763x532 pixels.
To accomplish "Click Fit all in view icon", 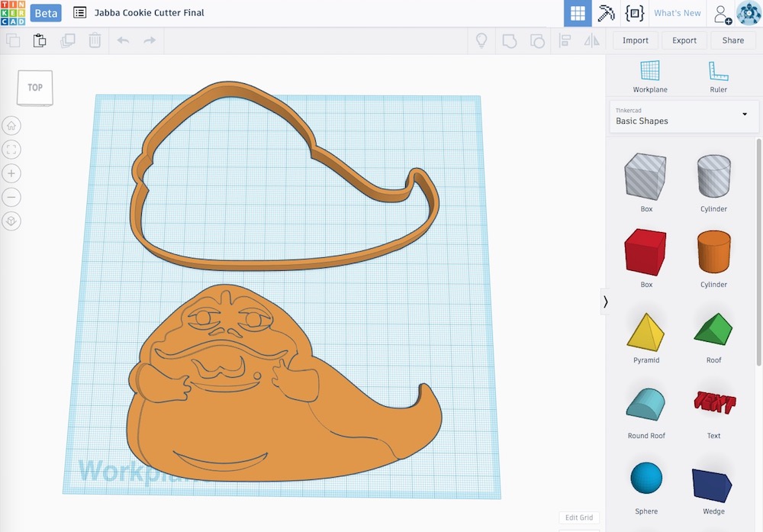I will pos(12,150).
